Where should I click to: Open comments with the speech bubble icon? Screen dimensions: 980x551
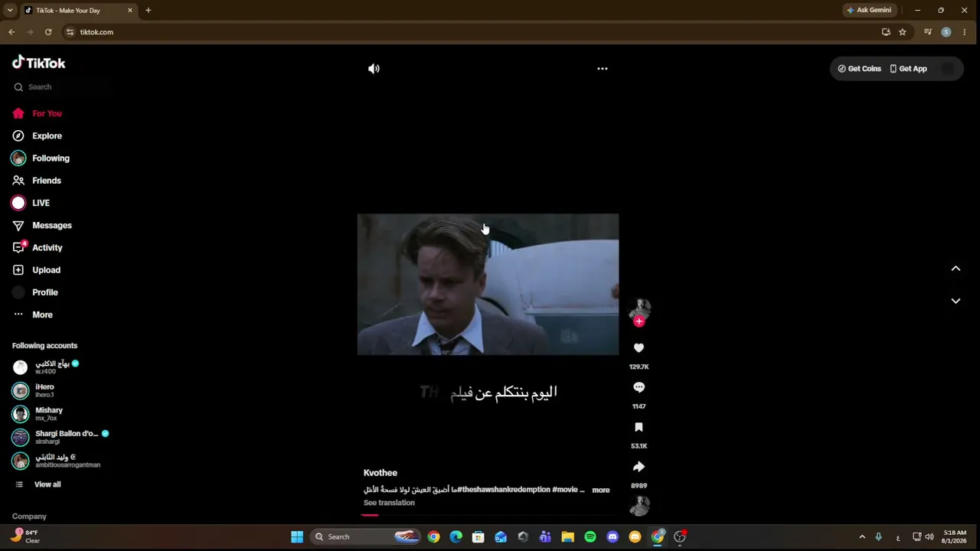click(x=639, y=388)
